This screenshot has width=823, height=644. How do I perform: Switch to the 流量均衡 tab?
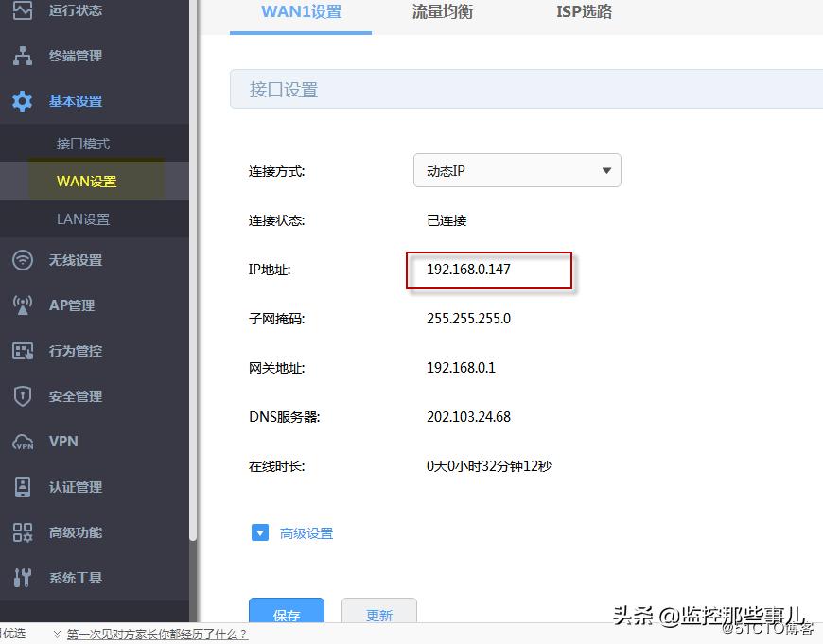441,12
